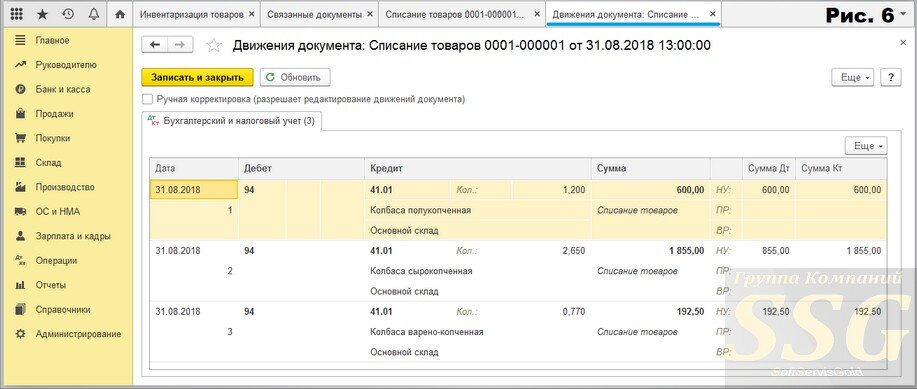
Task: Add document to favorites star
Action: point(214,46)
